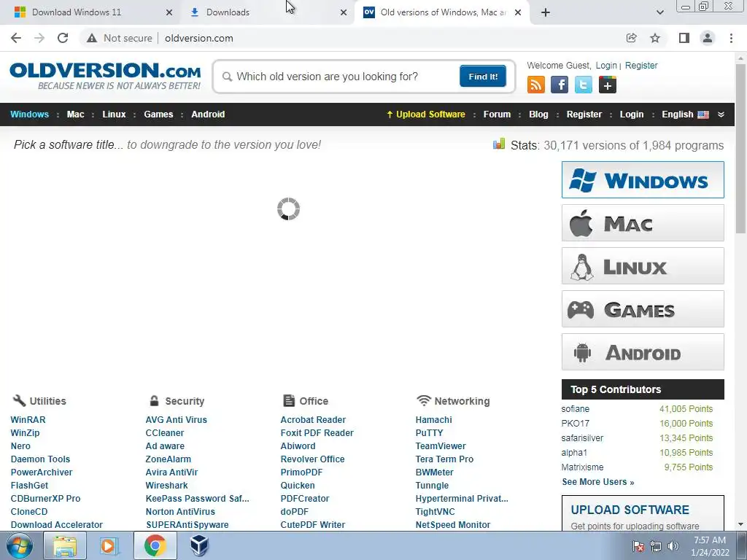Open the TeamViewer link
747x560 pixels.
coord(440,446)
